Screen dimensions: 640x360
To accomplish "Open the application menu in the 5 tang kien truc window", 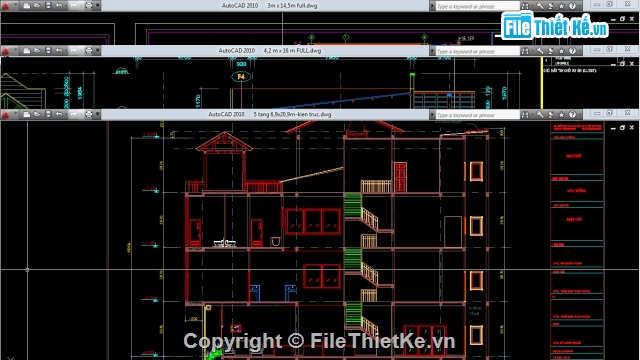I will coord(6,115).
